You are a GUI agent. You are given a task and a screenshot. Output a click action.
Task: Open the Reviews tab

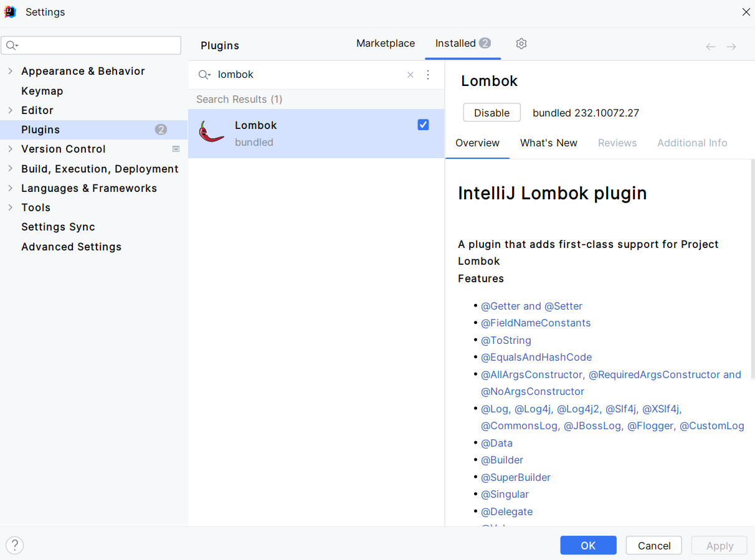tap(617, 143)
